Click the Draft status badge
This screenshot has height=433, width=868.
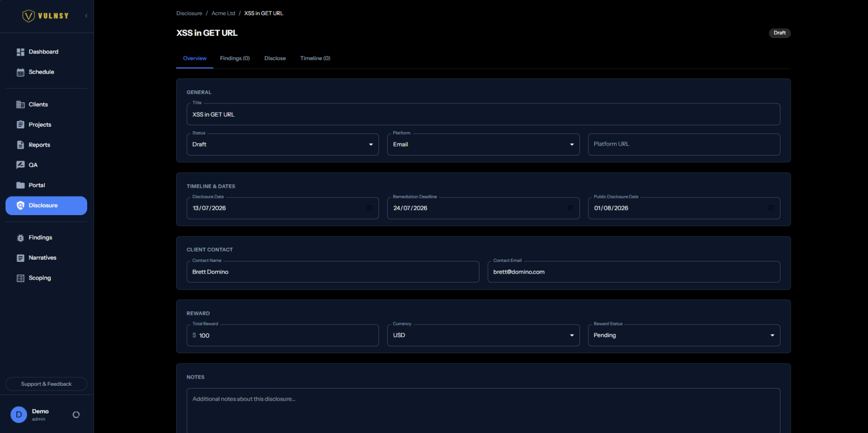[x=779, y=33]
